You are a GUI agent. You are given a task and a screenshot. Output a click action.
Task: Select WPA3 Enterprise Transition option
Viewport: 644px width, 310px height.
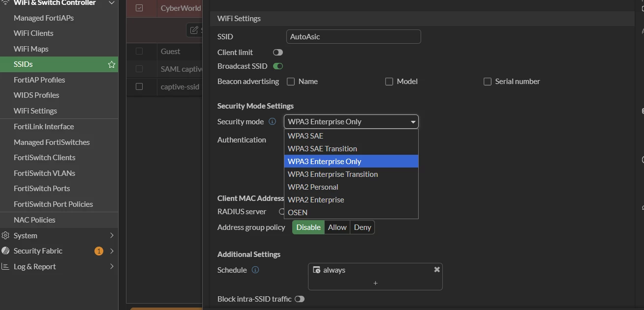pos(351,174)
